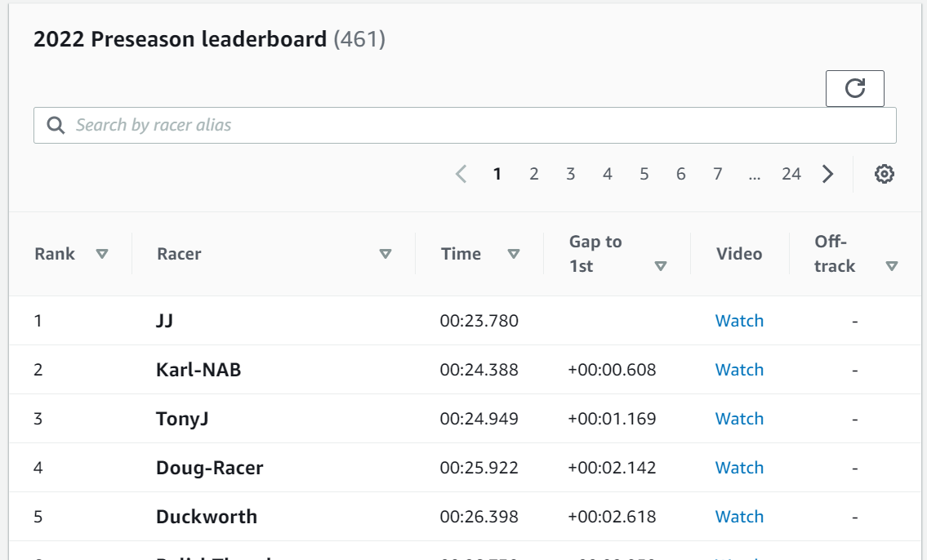Select racer name Duckworth

click(207, 517)
